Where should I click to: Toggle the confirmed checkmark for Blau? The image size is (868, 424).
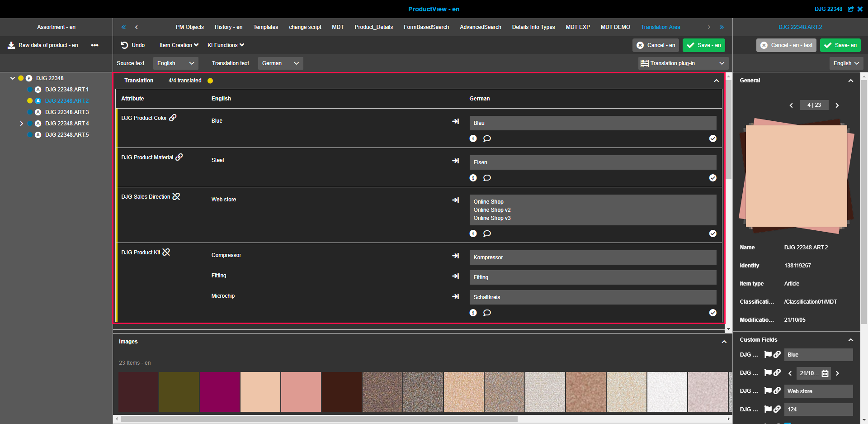712,138
